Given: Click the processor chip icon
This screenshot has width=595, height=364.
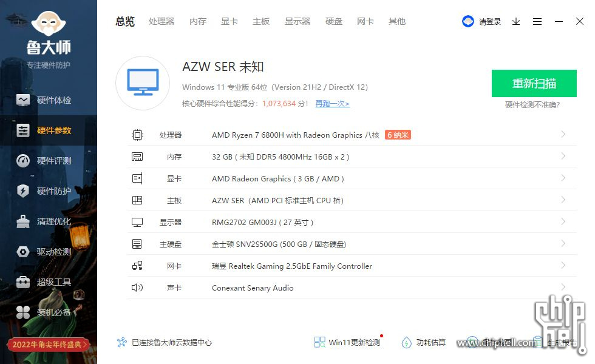Looking at the screenshot, I should pyautogui.click(x=137, y=135).
